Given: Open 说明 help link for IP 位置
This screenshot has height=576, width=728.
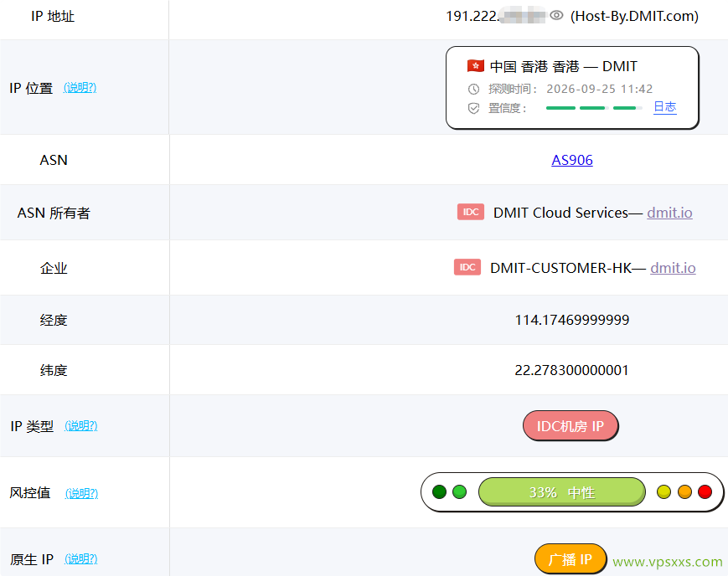Looking at the screenshot, I should tap(80, 87).
